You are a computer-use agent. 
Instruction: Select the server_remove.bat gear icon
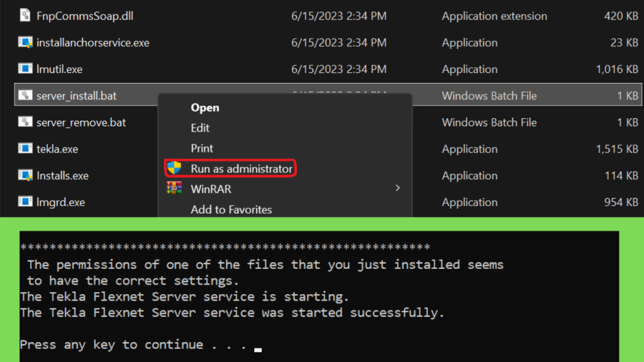click(25, 122)
